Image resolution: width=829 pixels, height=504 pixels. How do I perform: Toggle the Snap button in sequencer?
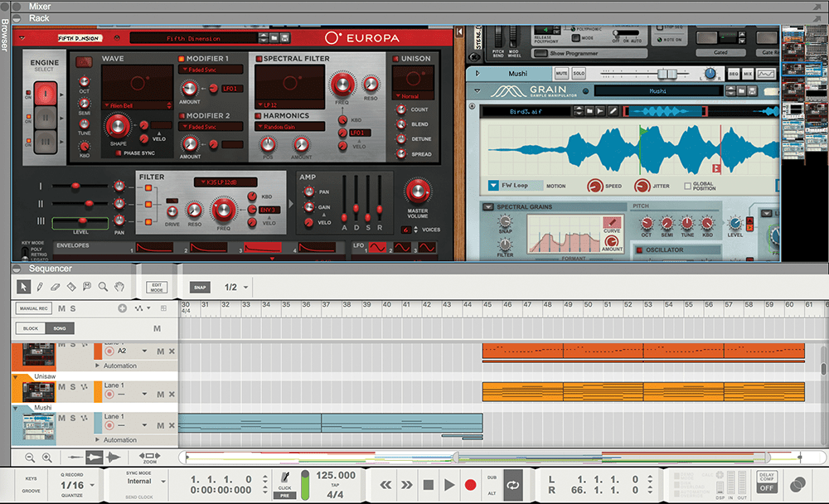point(200,287)
